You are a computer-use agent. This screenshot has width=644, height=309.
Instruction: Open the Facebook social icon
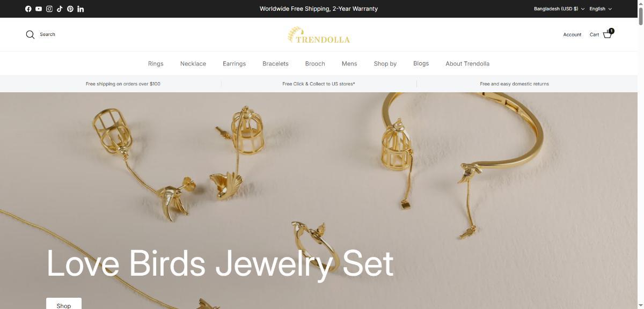[28, 9]
